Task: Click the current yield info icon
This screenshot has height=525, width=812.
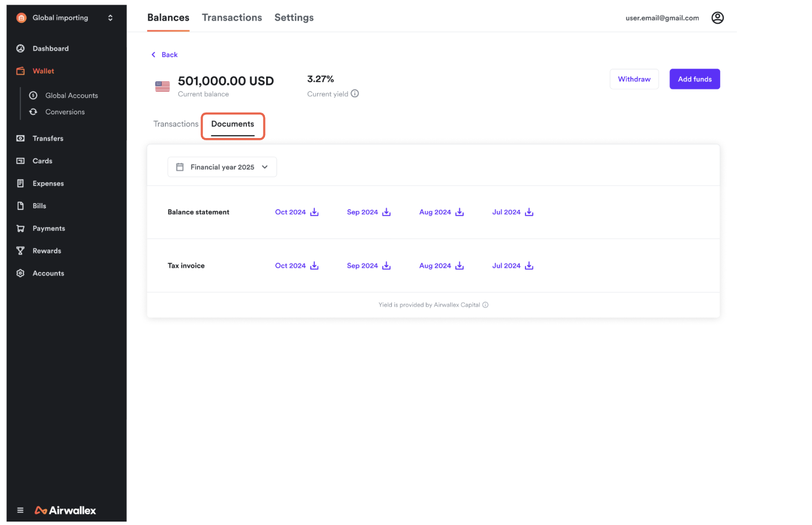Action: [355, 94]
